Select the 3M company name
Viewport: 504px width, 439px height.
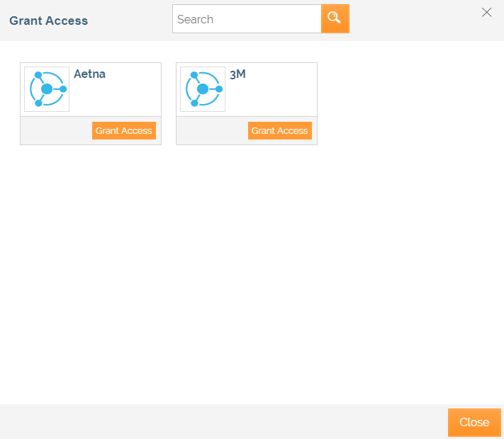[x=237, y=74]
